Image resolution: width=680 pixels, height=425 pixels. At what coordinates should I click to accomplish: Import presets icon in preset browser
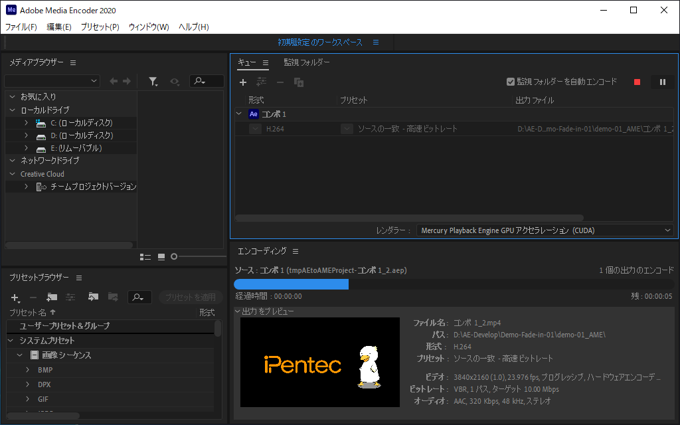coord(93,297)
